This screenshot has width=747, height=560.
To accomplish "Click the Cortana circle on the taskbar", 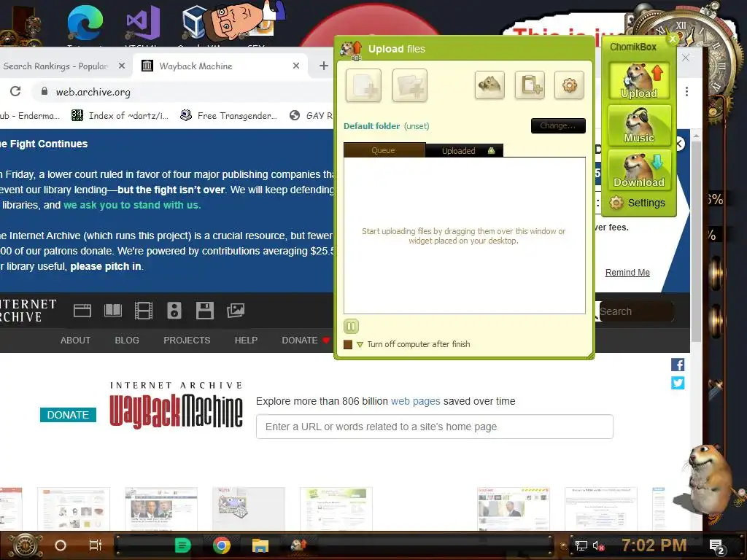I will click(61, 545).
